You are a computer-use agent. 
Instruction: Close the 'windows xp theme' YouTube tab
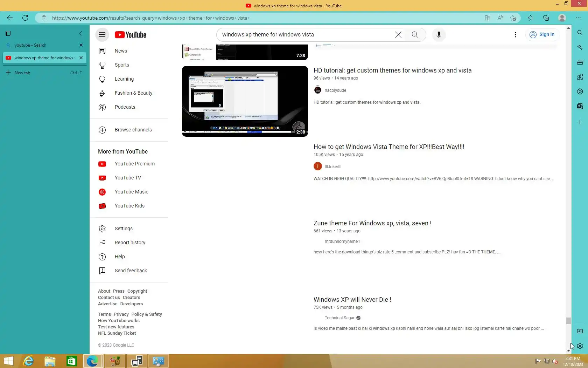click(x=81, y=58)
